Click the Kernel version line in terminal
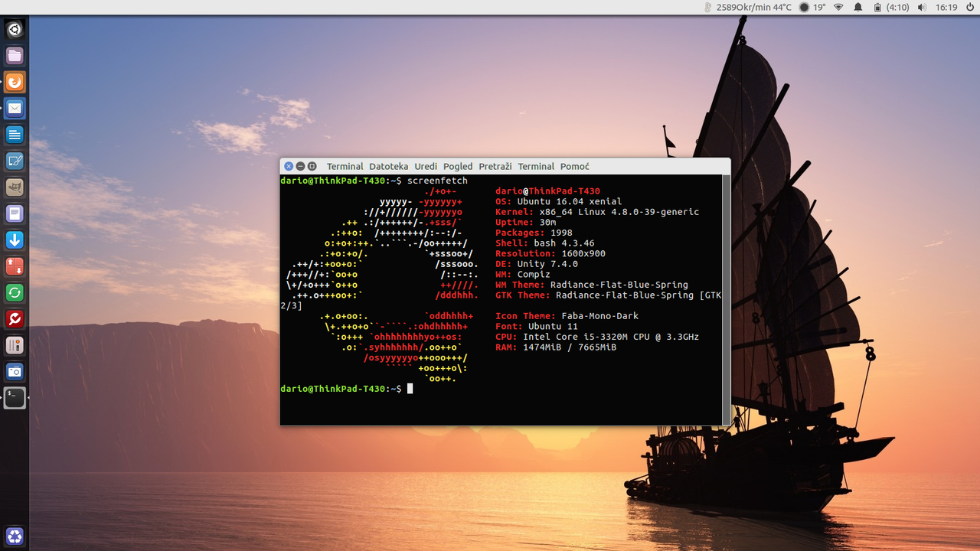Screen dimensions: 980x551 pos(597,212)
